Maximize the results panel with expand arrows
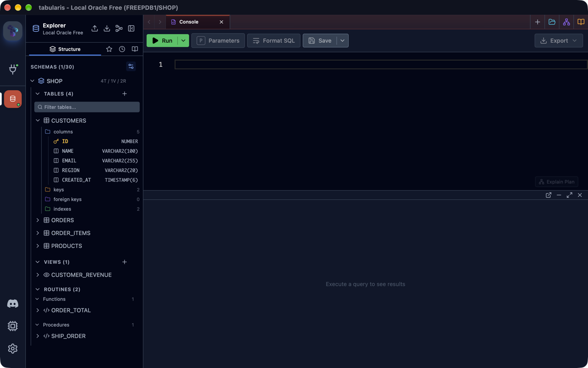Screen dimensions: 588x368 (570, 195)
